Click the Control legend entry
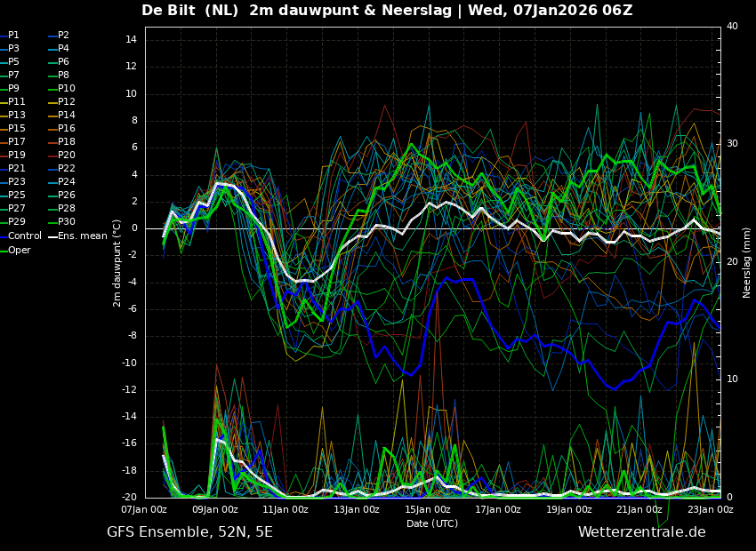This screenshot has height=551, width=756. point(20,236)
